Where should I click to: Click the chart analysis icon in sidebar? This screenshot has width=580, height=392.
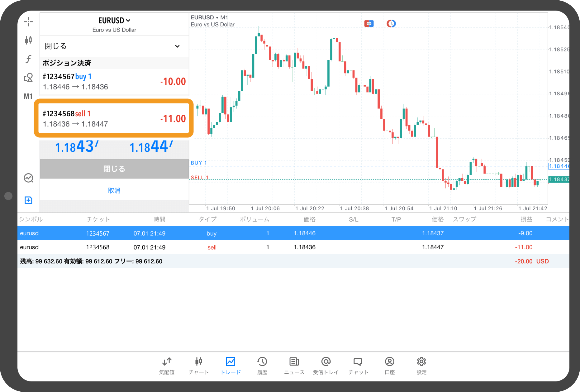tap(28, 178)
